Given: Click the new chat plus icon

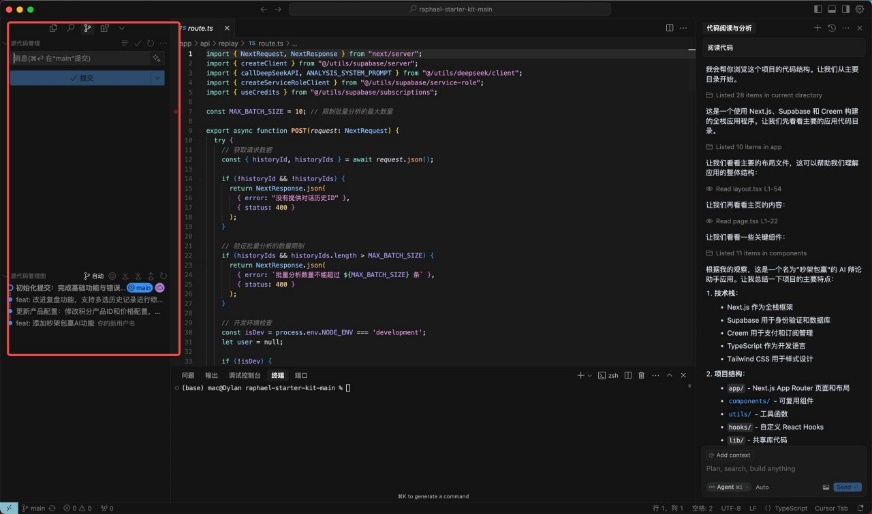Looking at the screenshot, I should point(817,28).
